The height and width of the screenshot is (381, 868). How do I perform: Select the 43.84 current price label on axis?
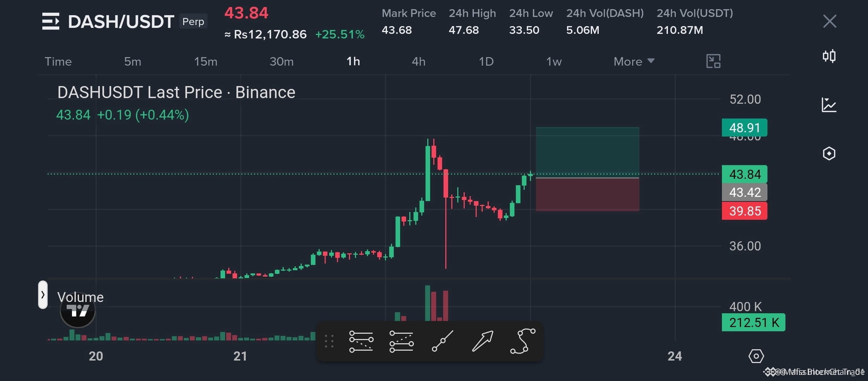(x=745, y=174)
